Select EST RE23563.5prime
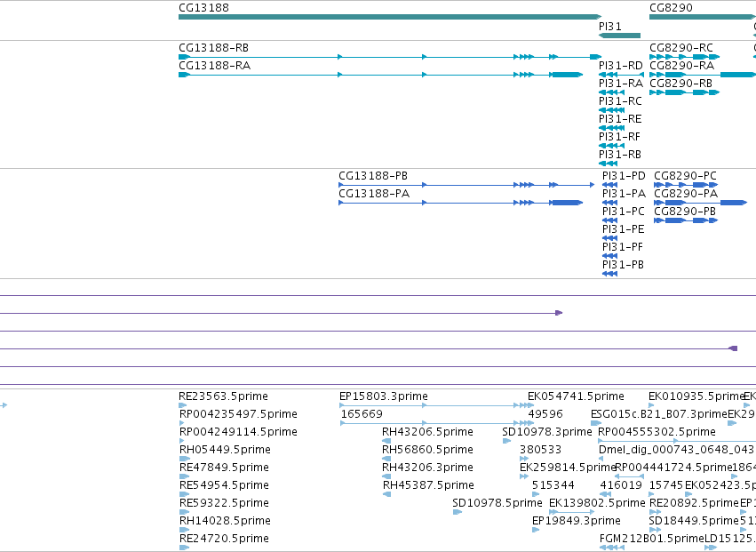 (x=223, y=396)
